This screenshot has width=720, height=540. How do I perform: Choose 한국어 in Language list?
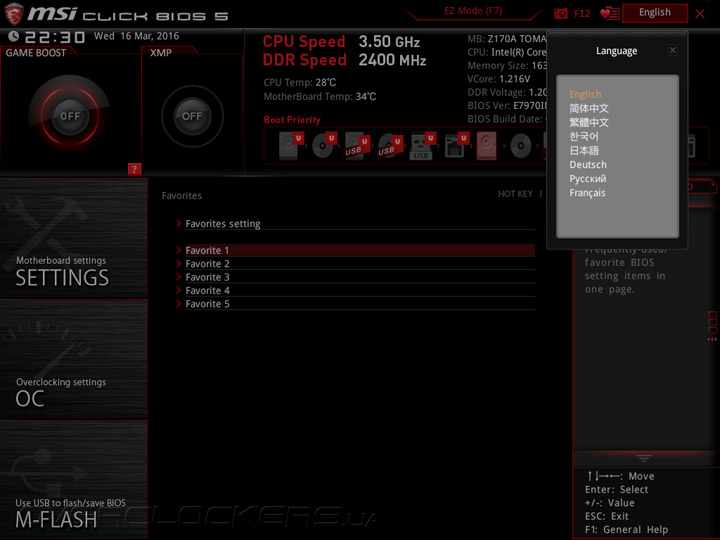[x=584, y=136]
